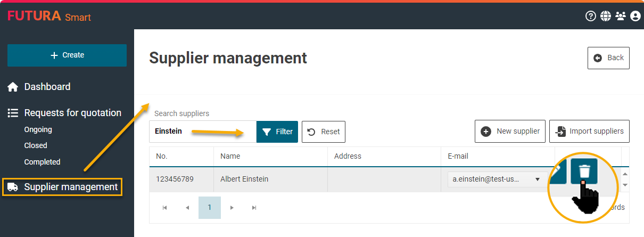Expand the supplier e-mail dropdown

pos(537,179)
